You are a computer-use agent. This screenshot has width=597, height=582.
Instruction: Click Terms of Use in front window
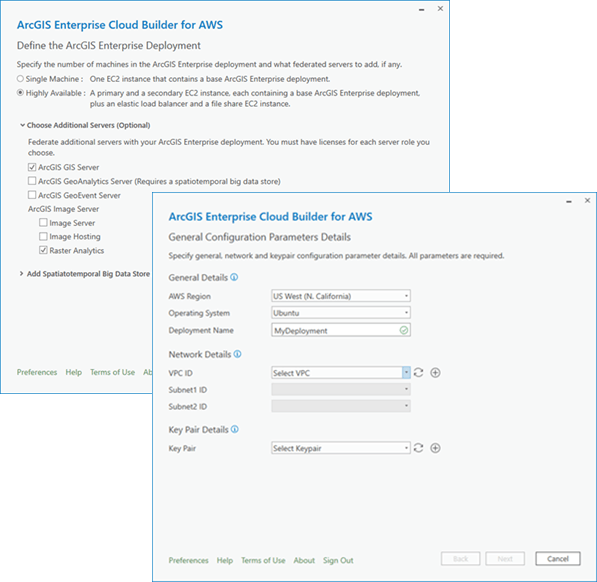263,560
